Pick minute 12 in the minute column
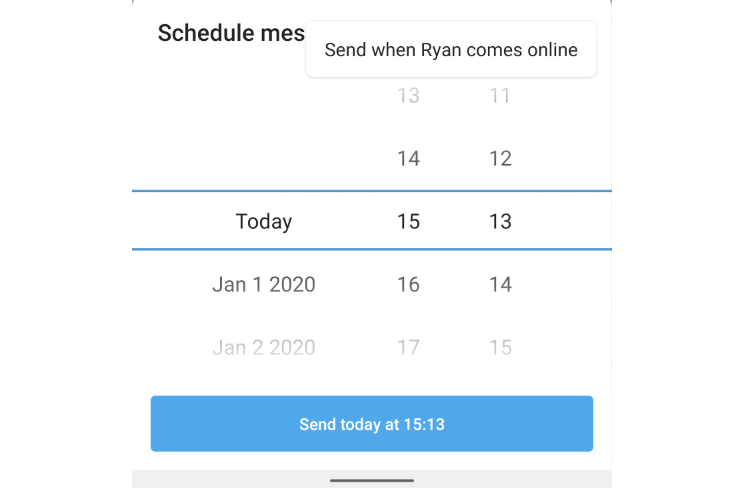This screenshot has width=751, height=488. [500, 158]
